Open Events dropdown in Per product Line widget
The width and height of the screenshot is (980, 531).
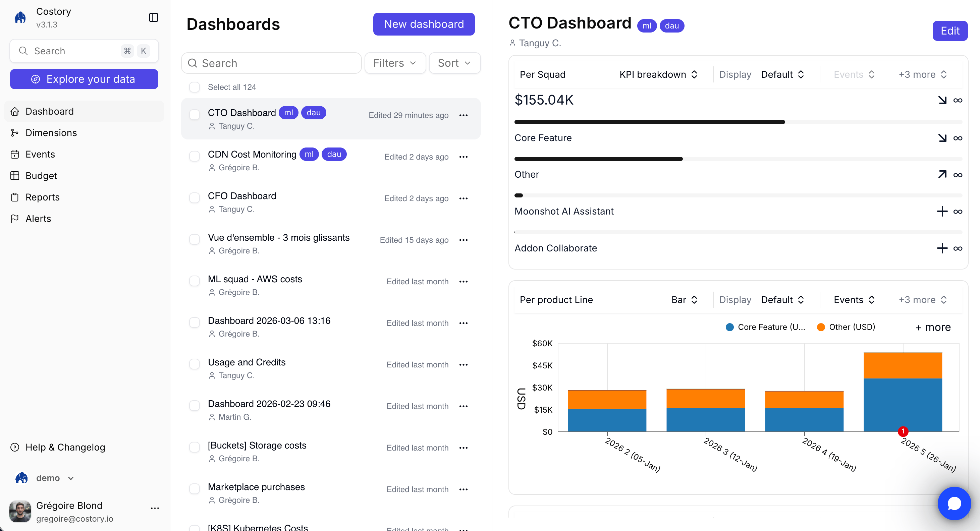pos(855,300)
